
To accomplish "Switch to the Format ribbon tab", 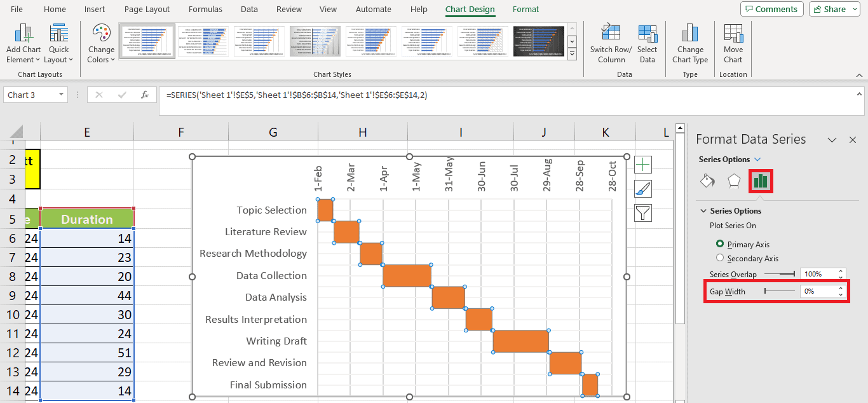I will [x=526, y=9].
